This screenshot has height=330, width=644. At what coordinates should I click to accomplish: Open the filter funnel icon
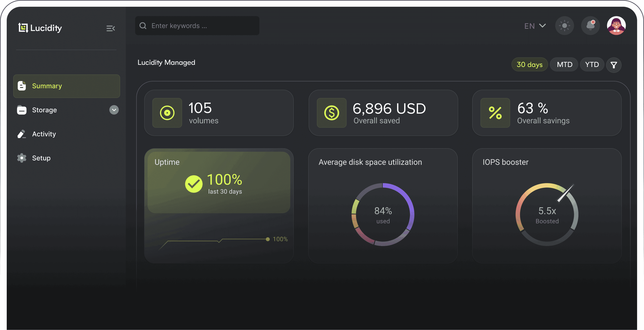point(614,65)
